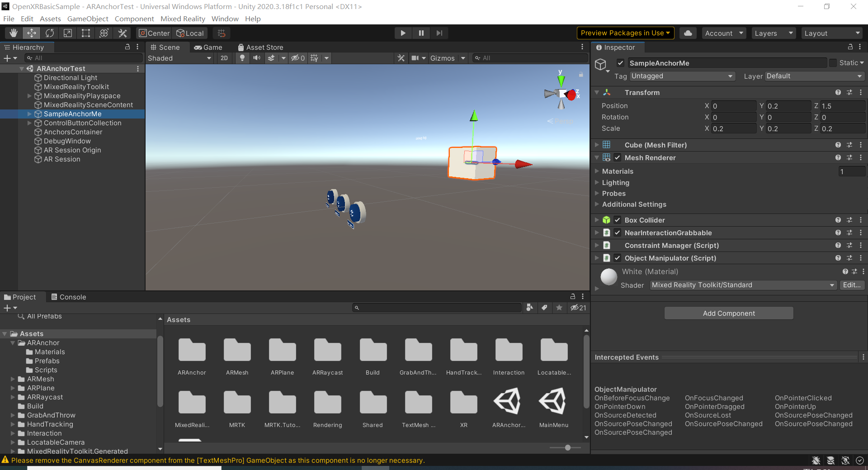The width and height of the screenshot is (868, 470).
Task: Click the Play button
Action: click(403, 33)
